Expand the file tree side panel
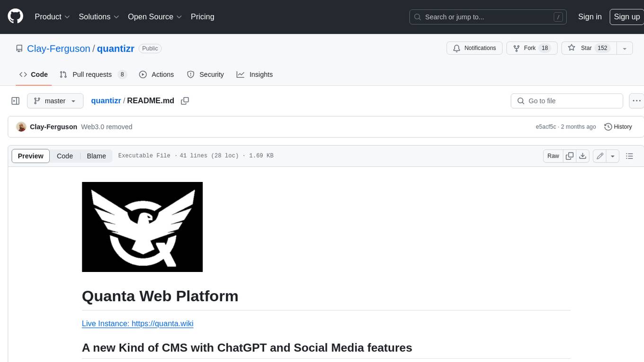 [15, 101]
